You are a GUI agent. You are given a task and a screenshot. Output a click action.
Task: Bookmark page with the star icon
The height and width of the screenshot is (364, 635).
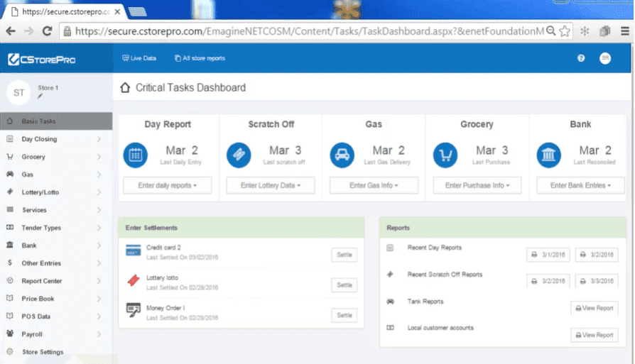pos(565,31)
